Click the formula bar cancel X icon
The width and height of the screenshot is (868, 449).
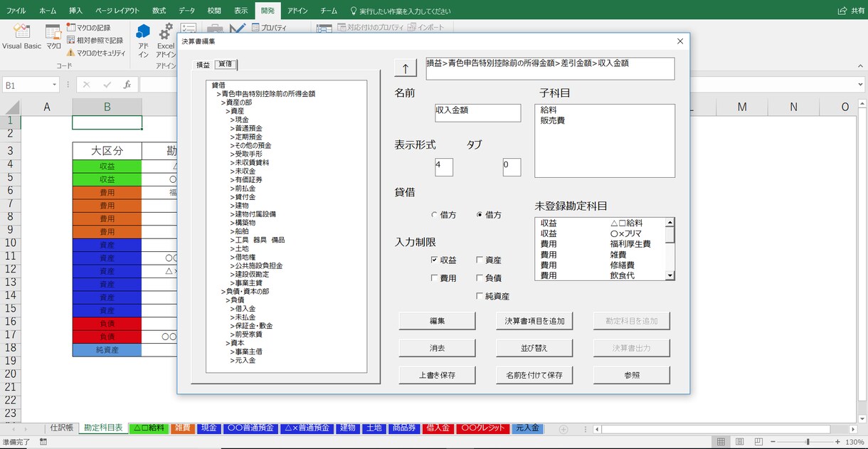point(87,85)
